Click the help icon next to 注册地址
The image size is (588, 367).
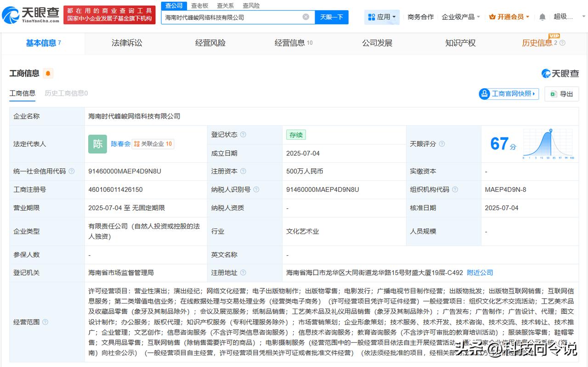click(243, 273)
